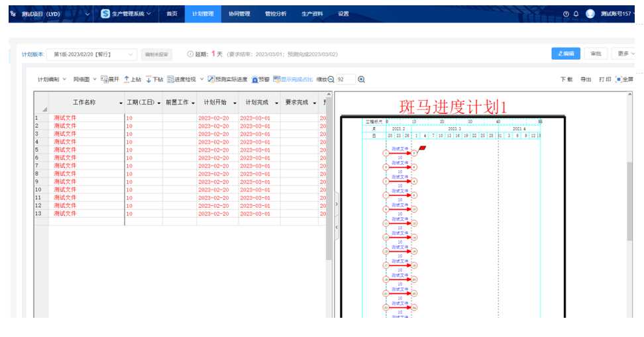Click the 预测实际进度 forecast icon
The height and width of the screenshot is (337, 644).
pyautogui.click(x=211, y=79)
